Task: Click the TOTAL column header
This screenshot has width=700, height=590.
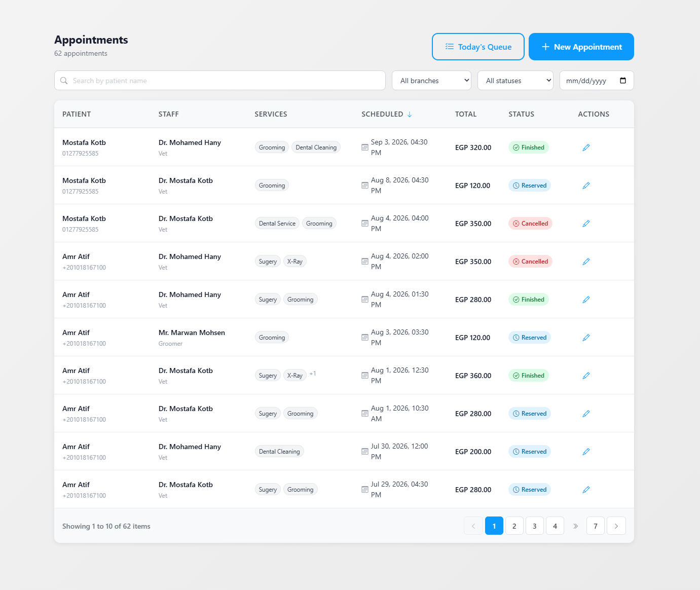Action: pyautogui.click(x=466, y=115)
